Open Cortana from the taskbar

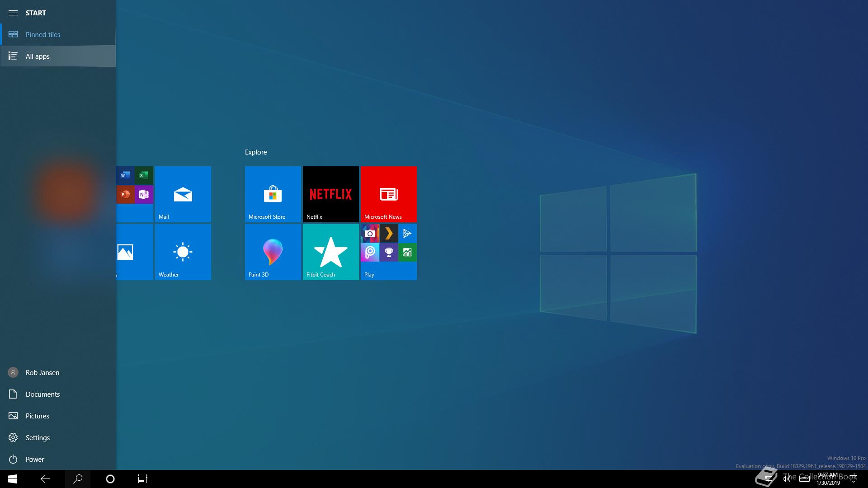(110, 479)
